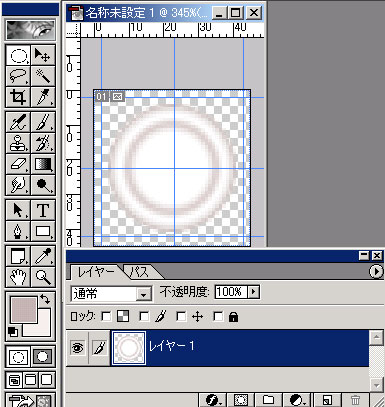The image size is (385, 407).
Task: Click the slice 01 number badge
Action: pos(101,97)
